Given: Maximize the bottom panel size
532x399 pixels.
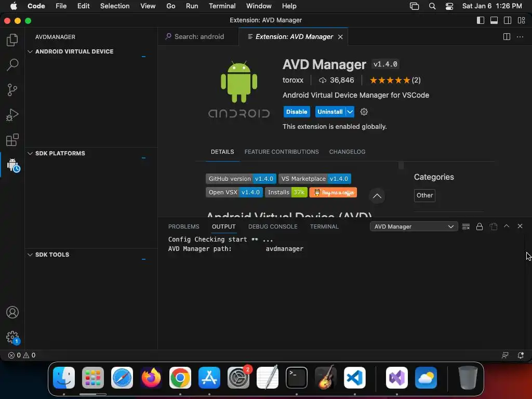Looking at the screenshot, I should pyautogui.click(x=507, y=226).
